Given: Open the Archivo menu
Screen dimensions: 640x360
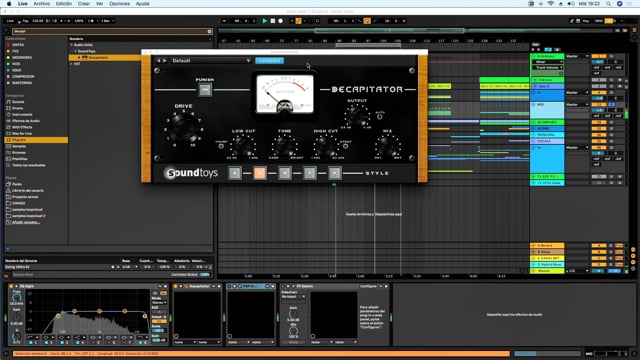Looking at the screenshot, I should point(42,4).
